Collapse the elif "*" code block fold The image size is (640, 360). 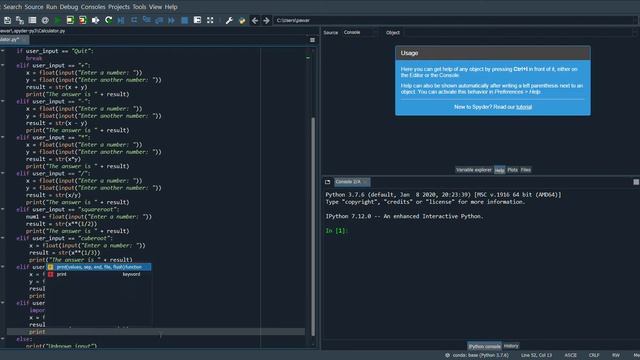click(x=3, y=137)
